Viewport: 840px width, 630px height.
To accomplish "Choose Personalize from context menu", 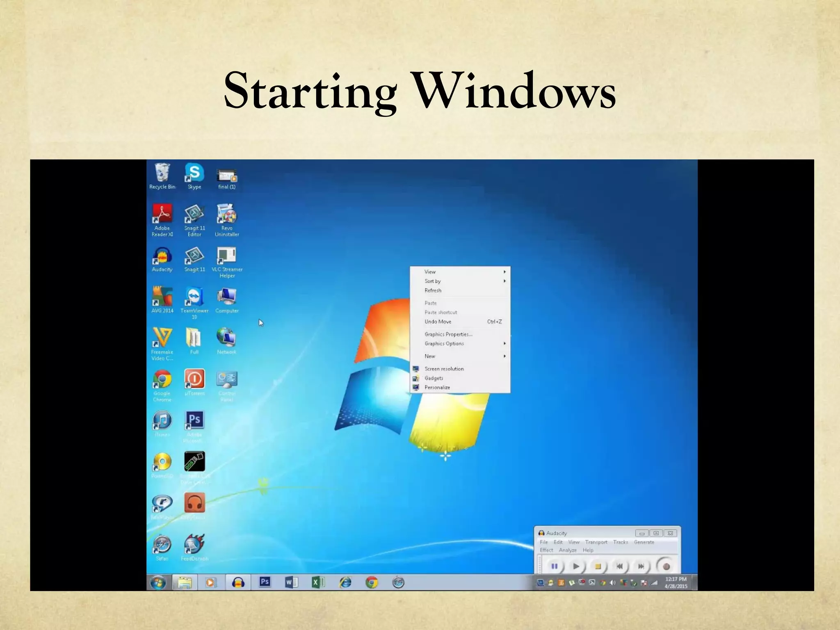I will tap(437, 387).
